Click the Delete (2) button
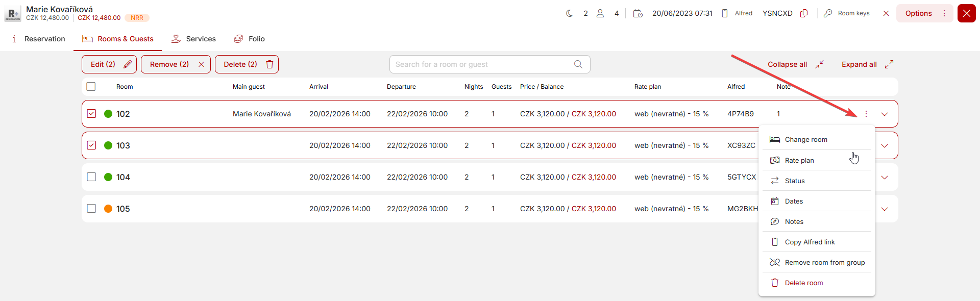 tap(247, 64)
